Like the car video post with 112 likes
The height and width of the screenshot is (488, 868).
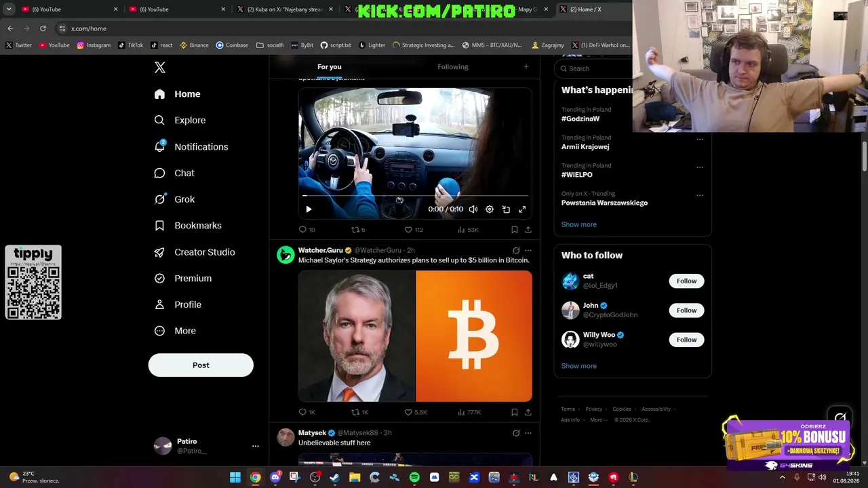point(414,230)
